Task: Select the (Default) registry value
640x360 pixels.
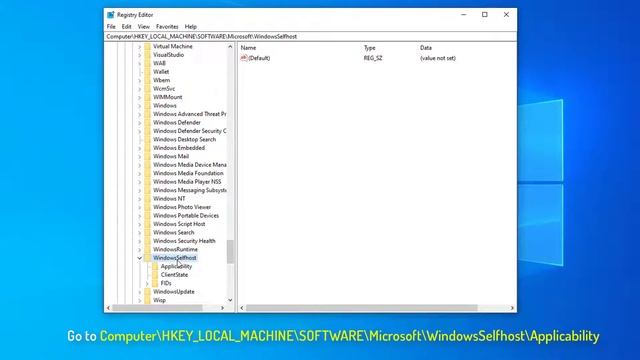Action: tap(259, 58)
